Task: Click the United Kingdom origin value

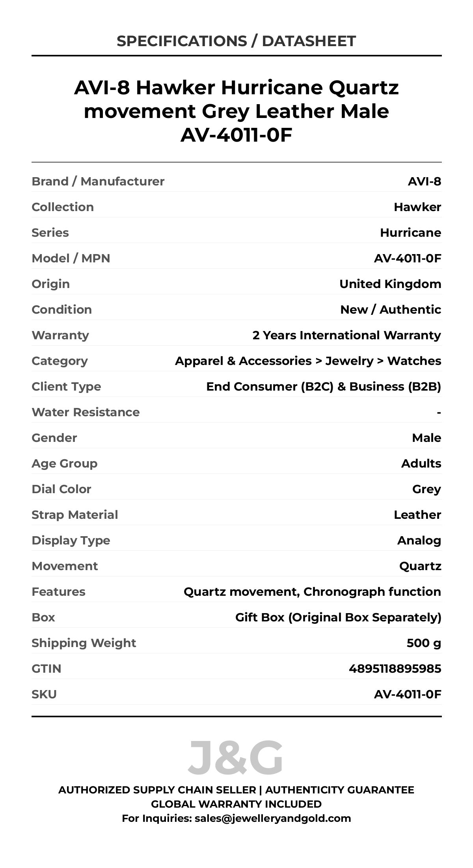Action: (x=390, y=284)
